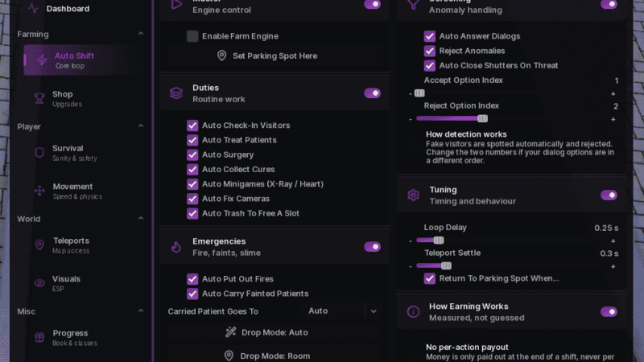The height and width of the screenshot is (362, 644).
Task: Toggle the Duties routine work switch
Action: coord(372,93)
